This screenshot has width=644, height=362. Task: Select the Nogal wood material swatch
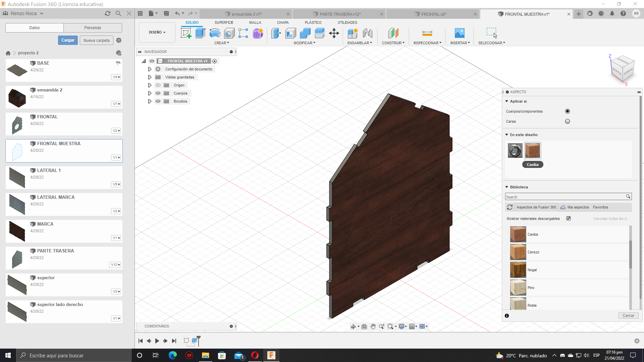pyautogui.click(x=518, y=270)
